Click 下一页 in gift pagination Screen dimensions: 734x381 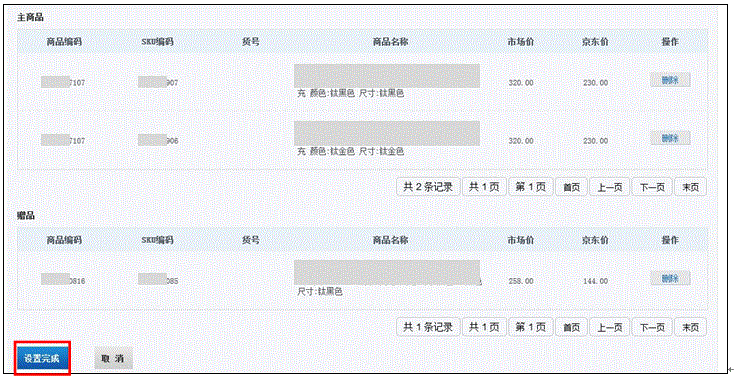click(652, 327)
